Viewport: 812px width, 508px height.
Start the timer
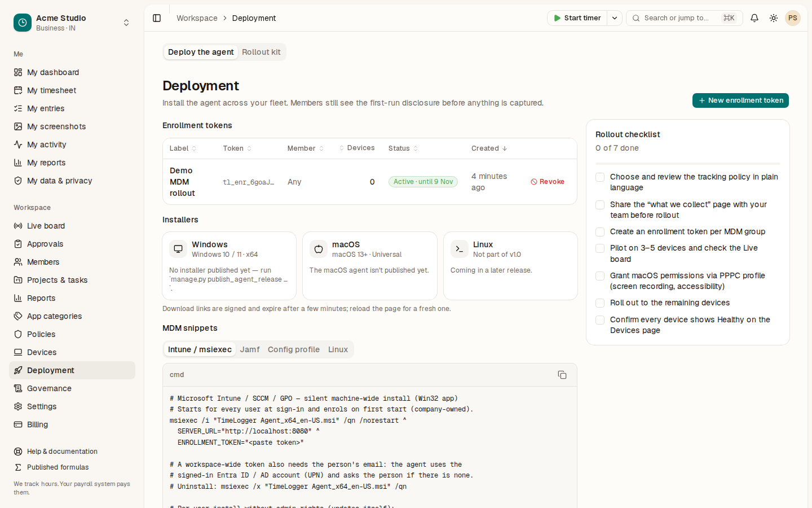[577, 18]
